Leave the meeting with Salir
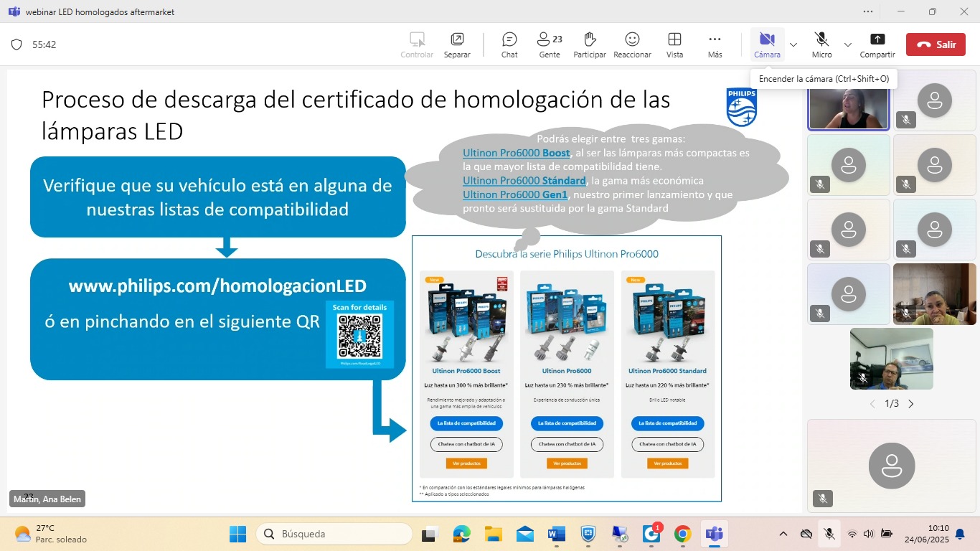Image resolution: width=980 pixels, height=551 pixels. click(x=936, y=44)
